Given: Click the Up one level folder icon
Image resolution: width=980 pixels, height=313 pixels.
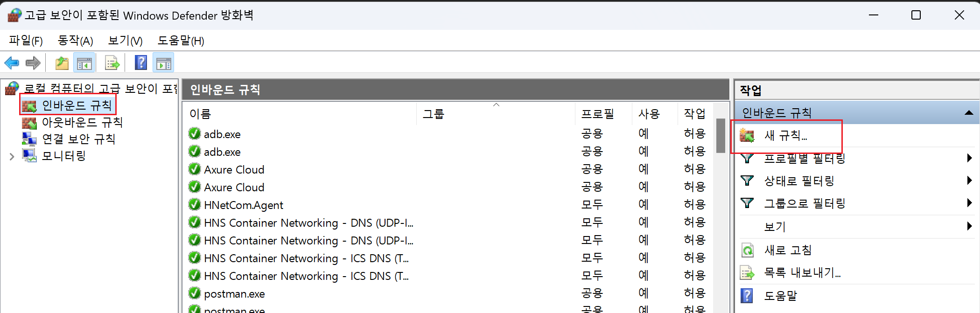Looking at the screenshot, I should click(x=62, y=63).
